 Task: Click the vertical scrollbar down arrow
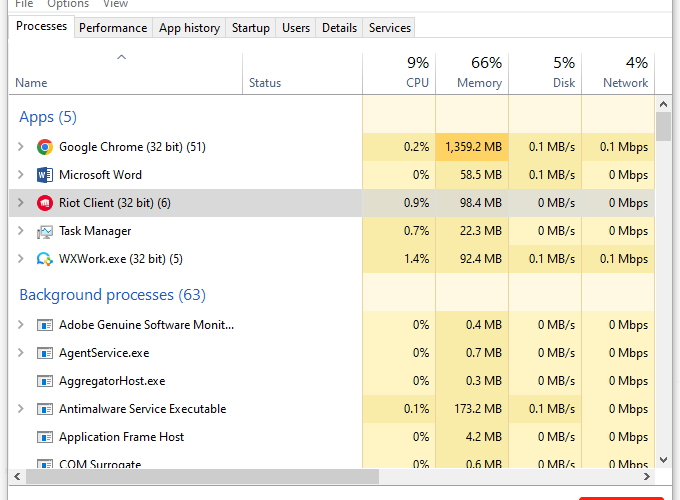click(x=663, y=460)
